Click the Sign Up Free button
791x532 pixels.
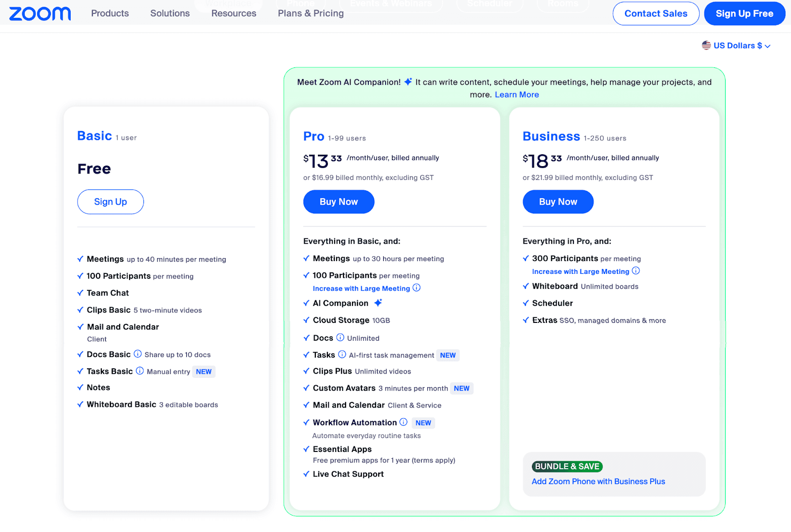point(745,13)
